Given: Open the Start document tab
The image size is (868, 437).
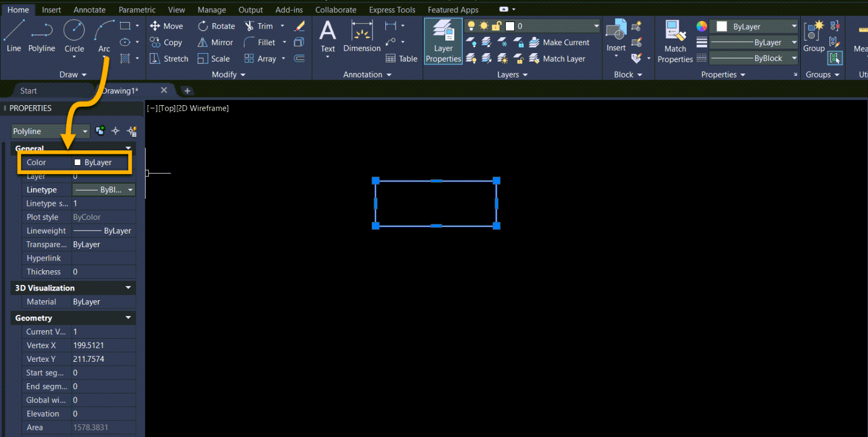Looking at the screenshot, I should [28, 90].
